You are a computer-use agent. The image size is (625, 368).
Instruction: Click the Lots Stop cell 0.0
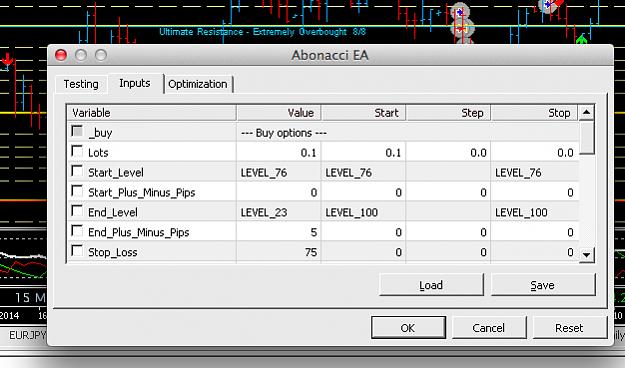(535, 153)
